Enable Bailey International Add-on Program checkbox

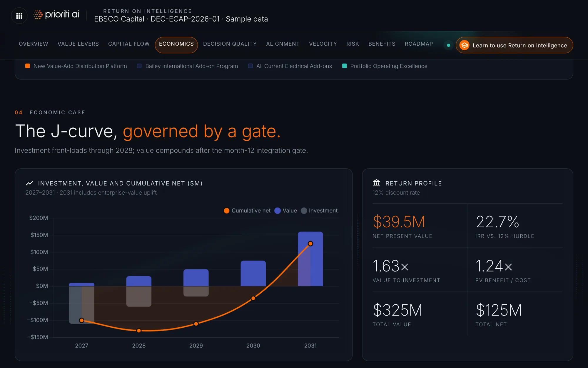pyautogui.click(x=139, y=66)
